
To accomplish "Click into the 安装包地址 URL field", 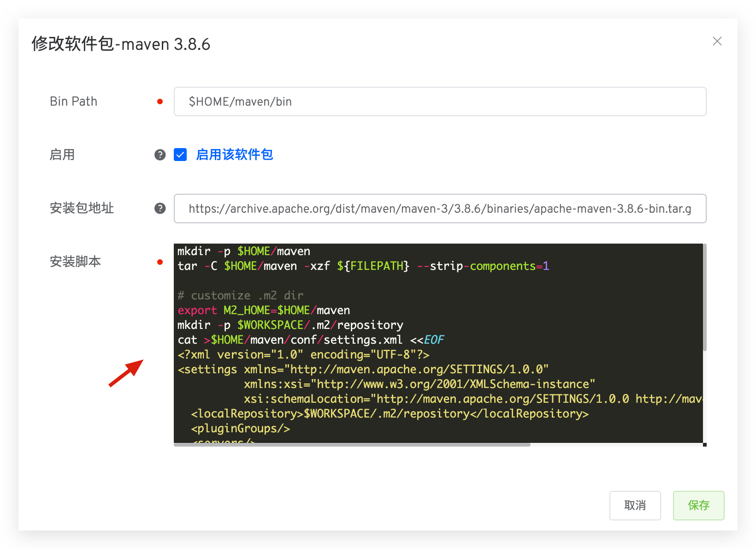I will point(439,209).
